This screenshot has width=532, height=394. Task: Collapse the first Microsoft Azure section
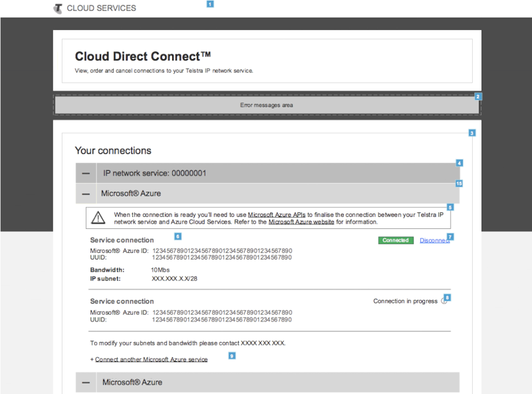pos(86,194)
